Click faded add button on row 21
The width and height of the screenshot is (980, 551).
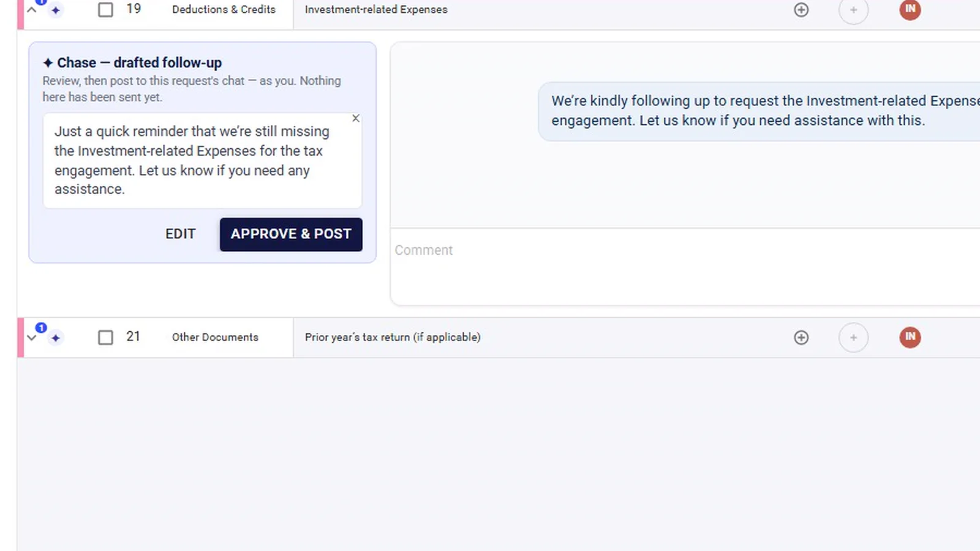[853, 337]
